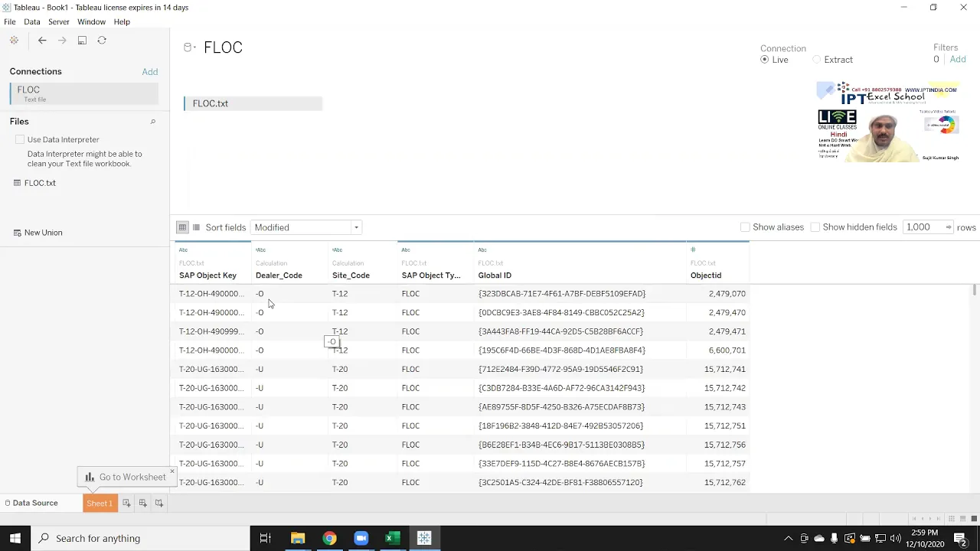Open the Windows Start menu

15,538
